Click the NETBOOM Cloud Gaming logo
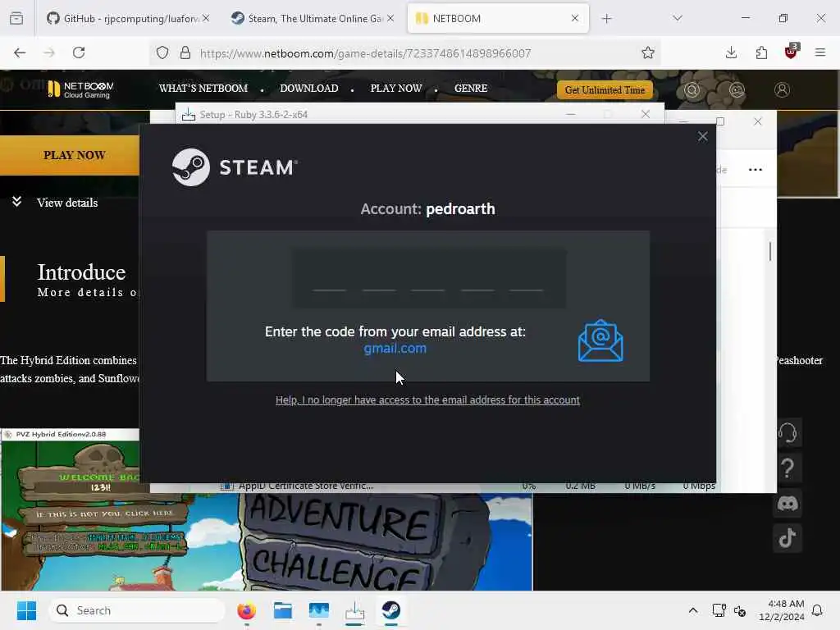 80,89
